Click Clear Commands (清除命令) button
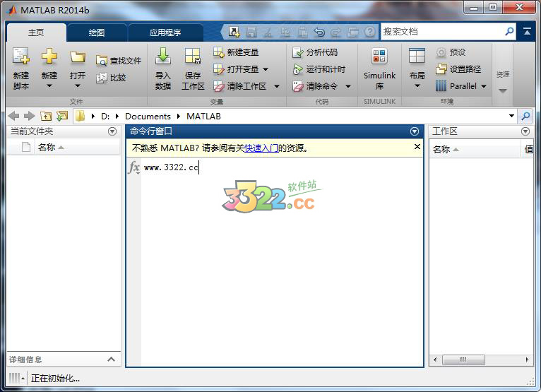Viewport: 541px width, 392px height. click(x=315, y=86)
